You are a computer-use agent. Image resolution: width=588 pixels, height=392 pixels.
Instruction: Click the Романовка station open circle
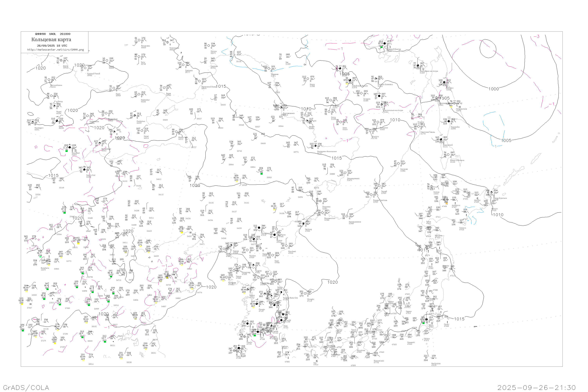[139, 40]
